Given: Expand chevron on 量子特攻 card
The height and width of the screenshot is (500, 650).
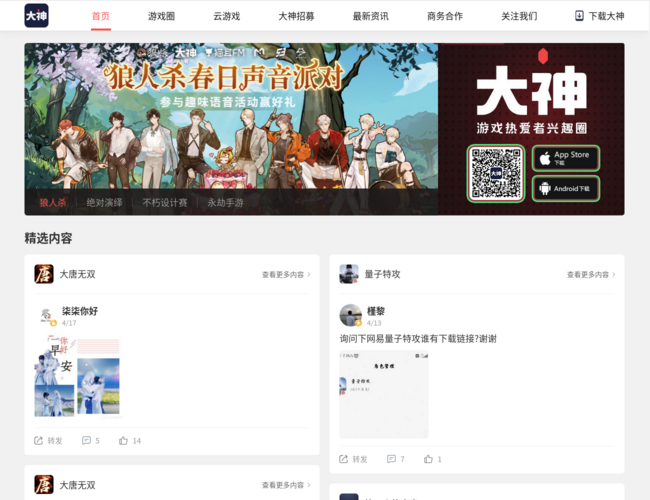Looking at the screenshot, I should [x=614, y=274].
